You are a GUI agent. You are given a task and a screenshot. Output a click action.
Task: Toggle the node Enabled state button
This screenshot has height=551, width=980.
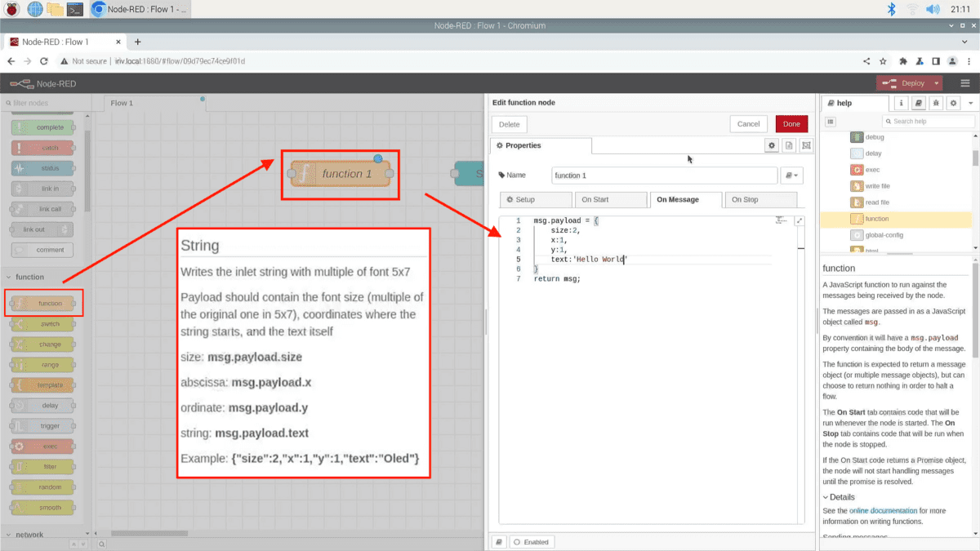coord(531,542)
